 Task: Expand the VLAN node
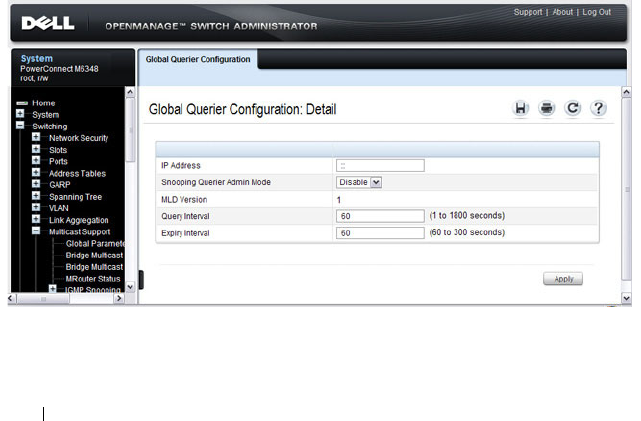36,207
